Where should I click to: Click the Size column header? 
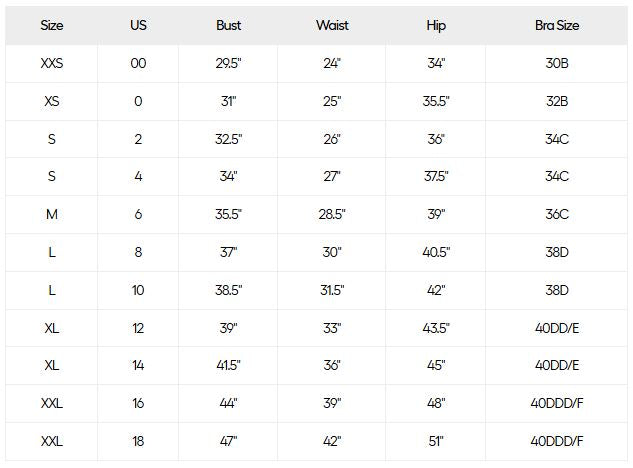[52, 25]
